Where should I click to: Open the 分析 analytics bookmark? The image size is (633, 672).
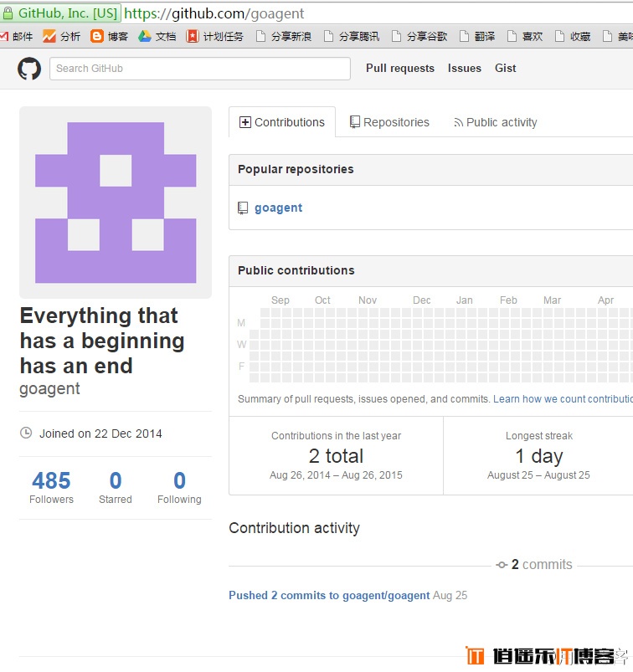[61, 37]
